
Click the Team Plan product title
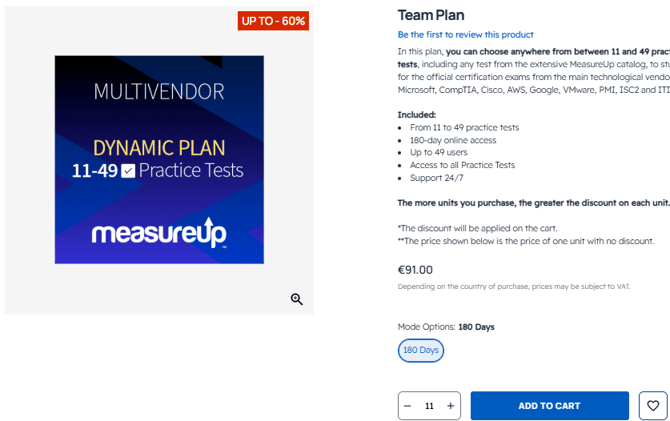point(431,15)
